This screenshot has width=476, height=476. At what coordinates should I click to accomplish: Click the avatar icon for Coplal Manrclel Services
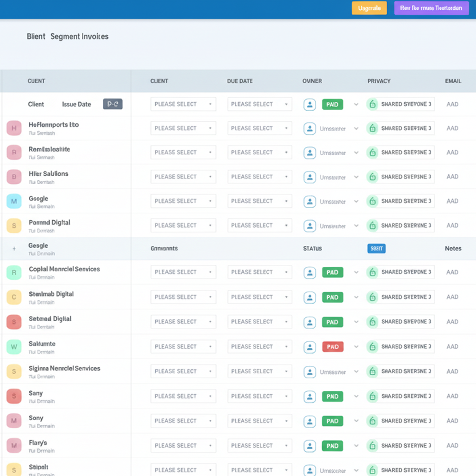click(310, 272)
